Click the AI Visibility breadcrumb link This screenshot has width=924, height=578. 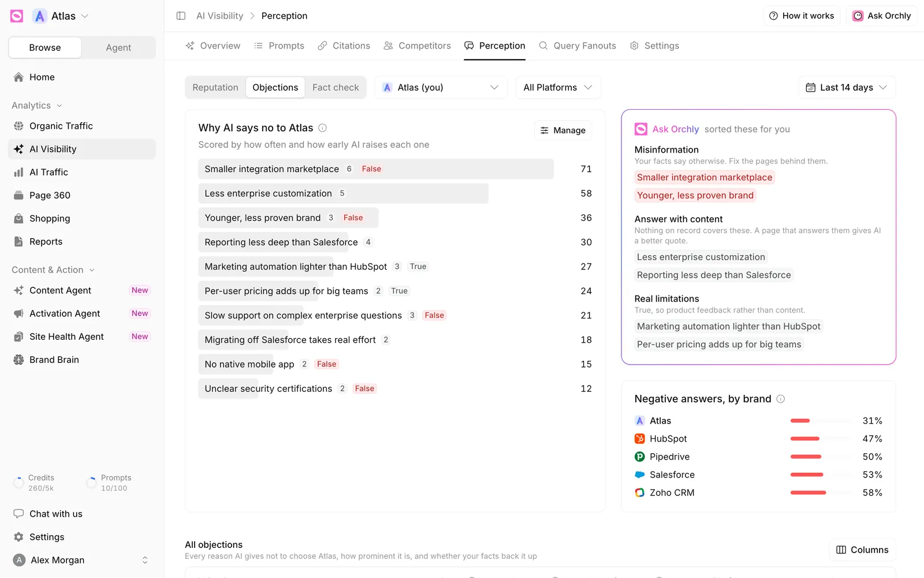point(219,16)
